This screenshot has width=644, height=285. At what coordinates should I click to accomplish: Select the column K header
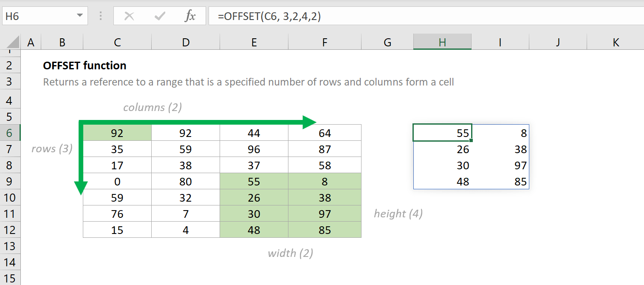click(616, 42)
